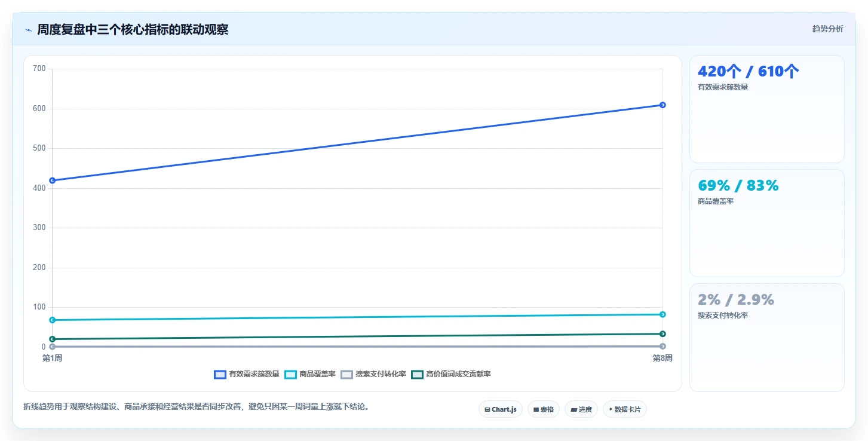Click the Chart.js tag pill
This screenshot has height=441, width=868.
point(501,409)
